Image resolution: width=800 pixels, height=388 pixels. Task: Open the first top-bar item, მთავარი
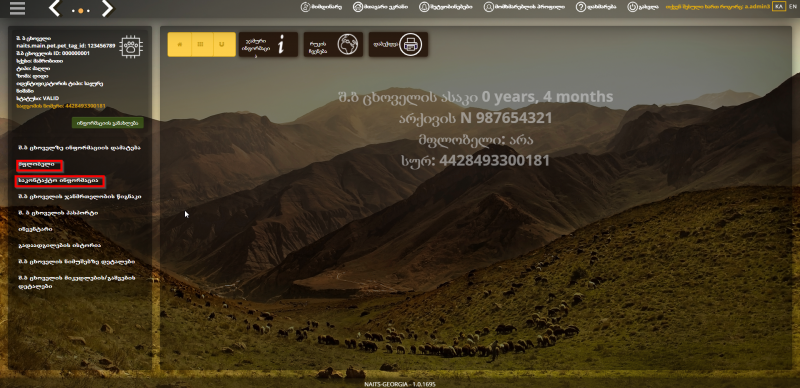coord(321,7)
